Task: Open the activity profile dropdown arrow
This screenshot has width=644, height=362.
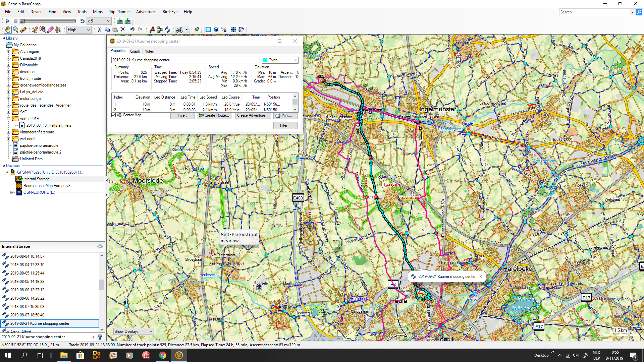Action: pyautogui.click(x=186, y=29)
